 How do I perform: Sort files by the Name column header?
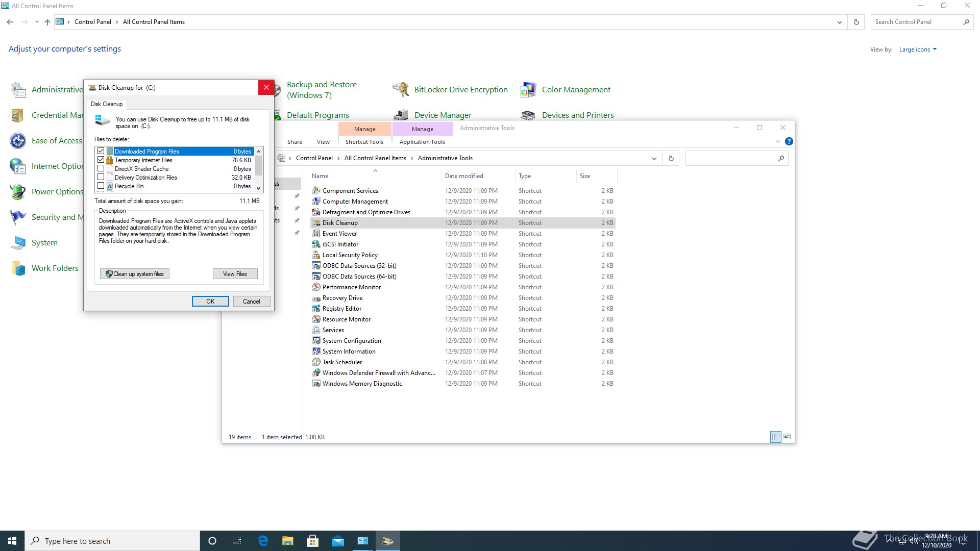click(375, 176)
